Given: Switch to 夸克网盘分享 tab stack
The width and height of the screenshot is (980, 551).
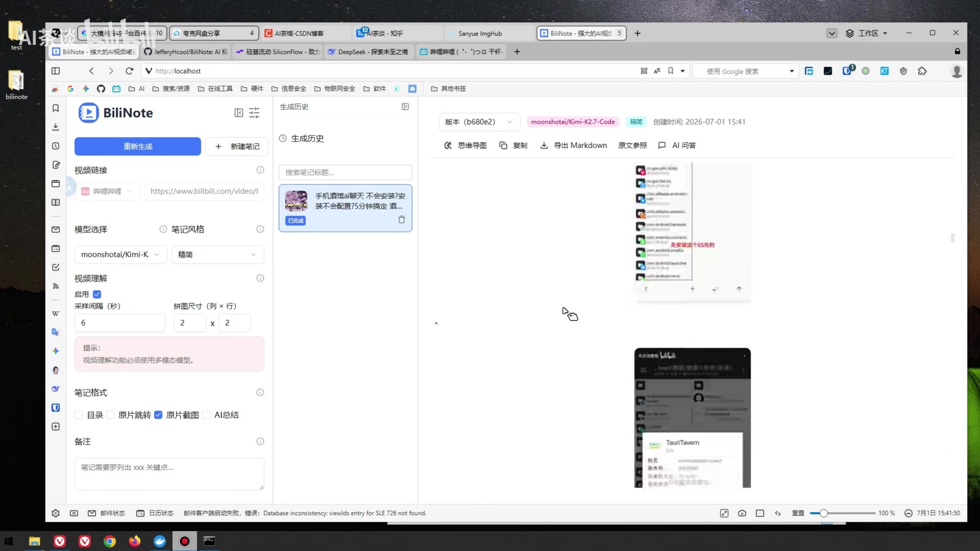Looking at the screenshot, I should coord(213,33).
